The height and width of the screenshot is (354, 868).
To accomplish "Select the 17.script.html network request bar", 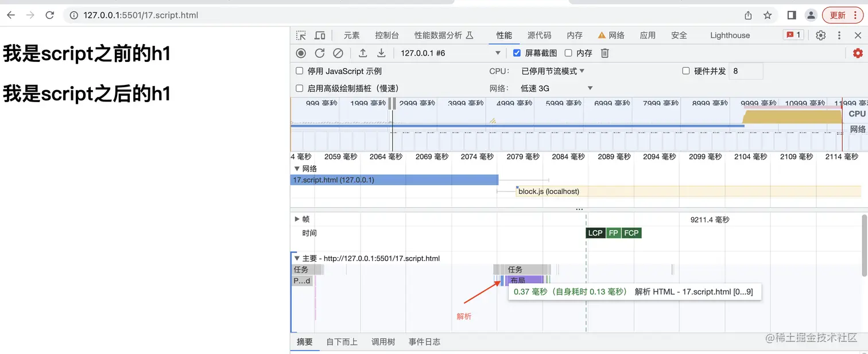I will [x=394, y=180].
